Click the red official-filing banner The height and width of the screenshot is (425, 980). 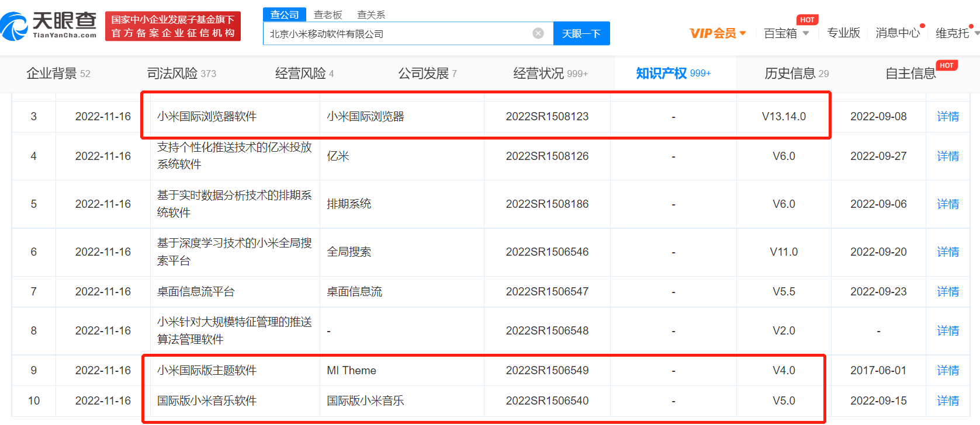click(x=173, y=26)
